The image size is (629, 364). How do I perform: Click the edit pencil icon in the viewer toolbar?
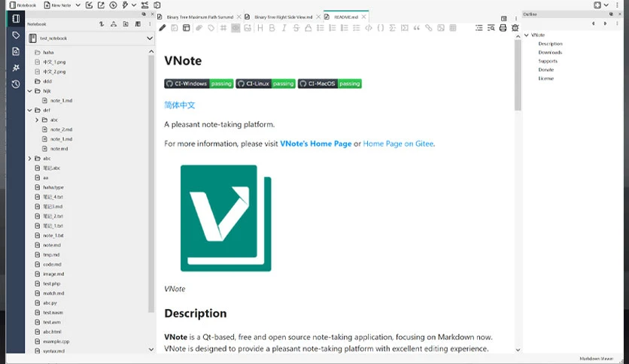tap(162, 28)
